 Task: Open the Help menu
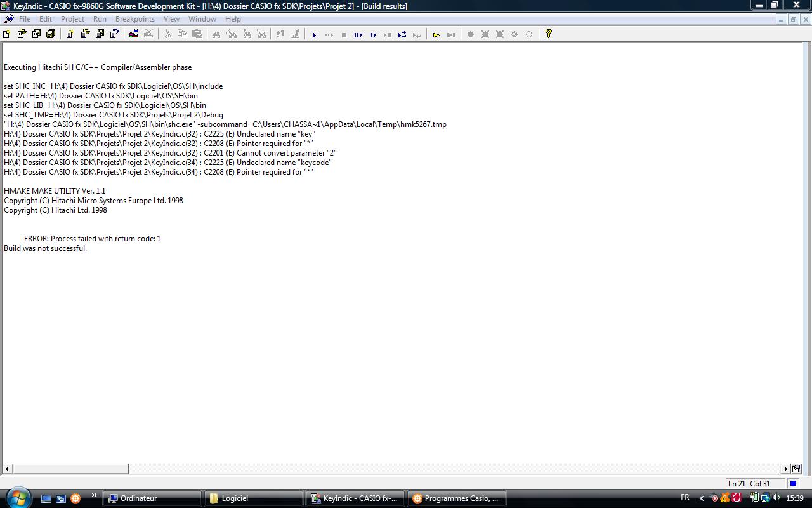[x=233, y=19]
